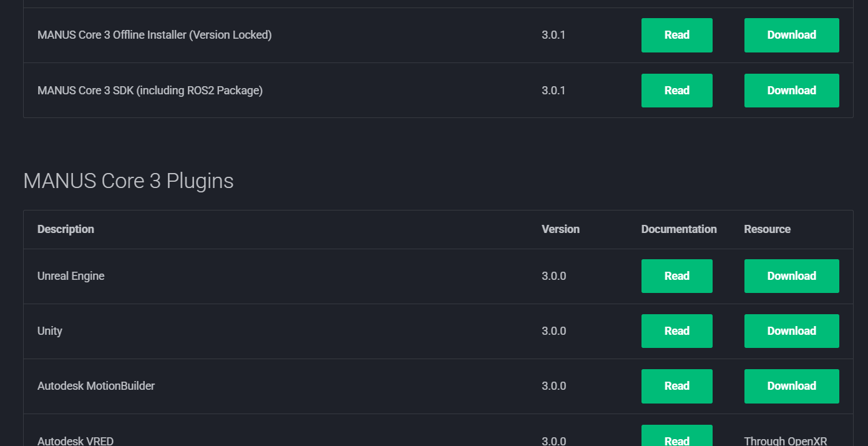Read the Unreal Engine plugin documentation
The image size is (868, 446).
(676, 276)
